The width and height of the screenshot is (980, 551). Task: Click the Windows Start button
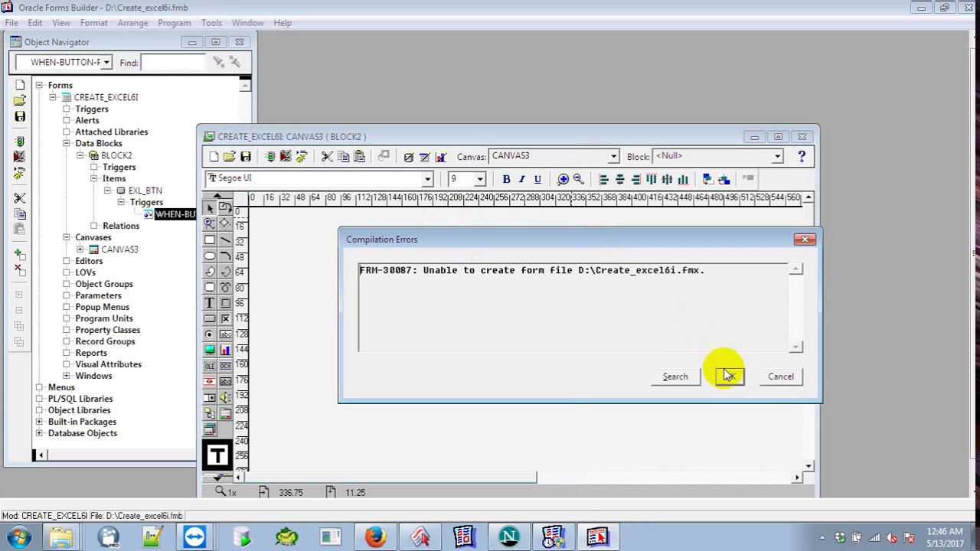point(19,536)
